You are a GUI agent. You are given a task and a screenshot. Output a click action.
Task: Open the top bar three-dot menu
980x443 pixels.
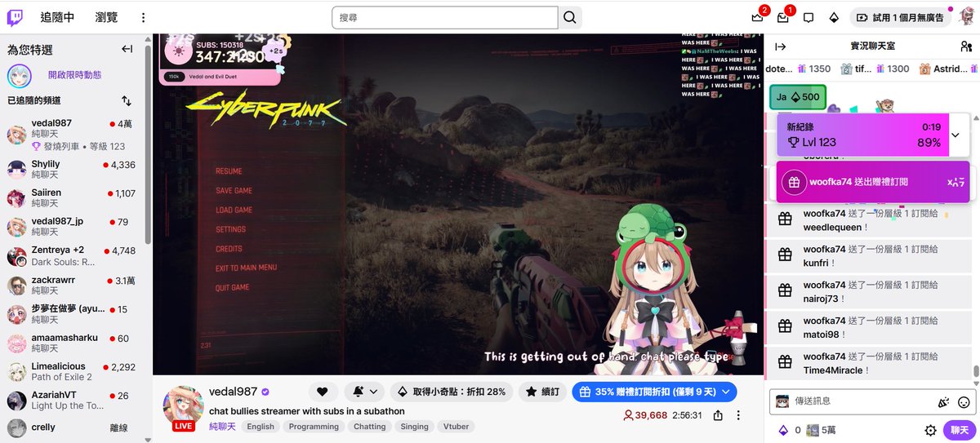click(x=144, y=17)
